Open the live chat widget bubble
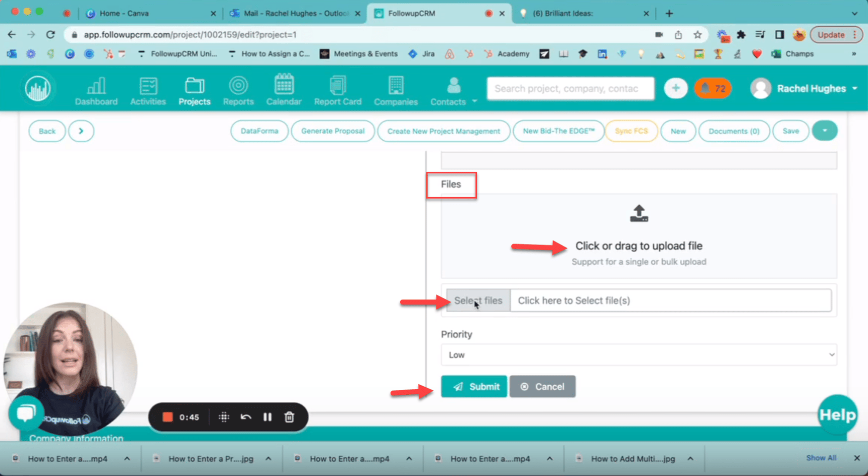This screenshot has width=868, height=476. click(x=25, y=412)
